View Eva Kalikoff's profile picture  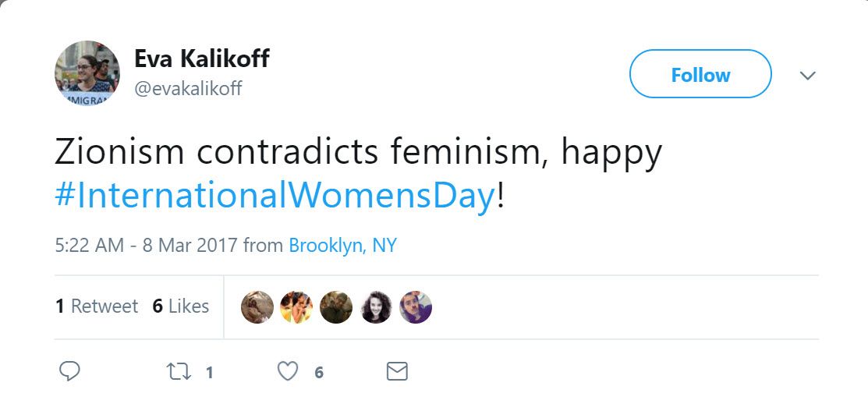pos(87,74)
